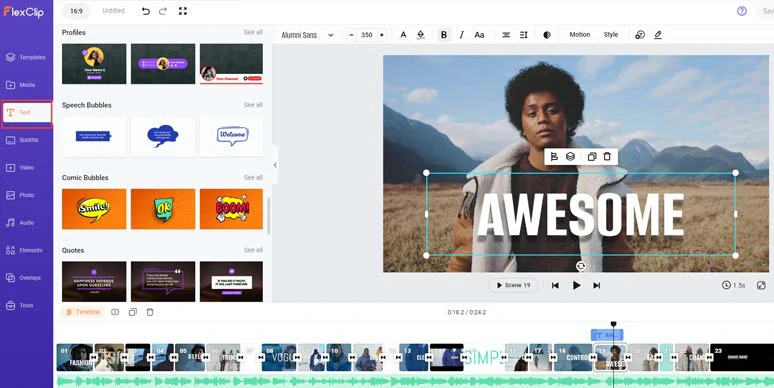
Task: Click the font size 350 field
Action: tap(367, 35)
